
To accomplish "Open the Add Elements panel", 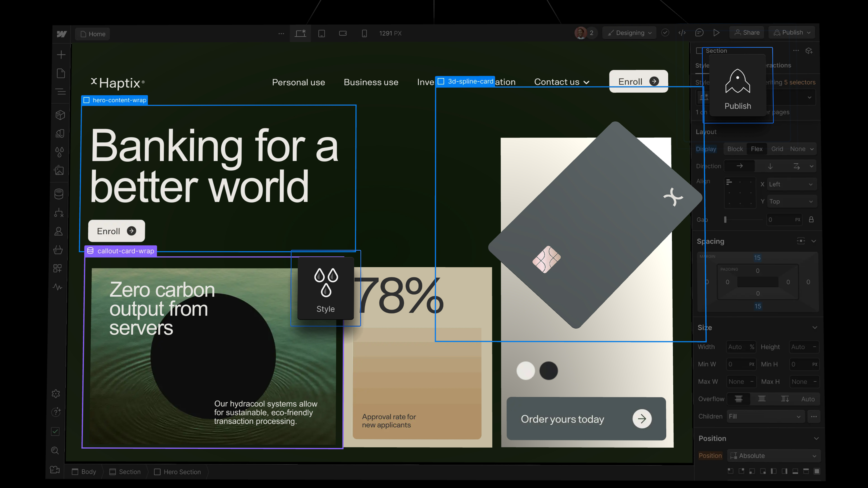I will pos(61,54).
